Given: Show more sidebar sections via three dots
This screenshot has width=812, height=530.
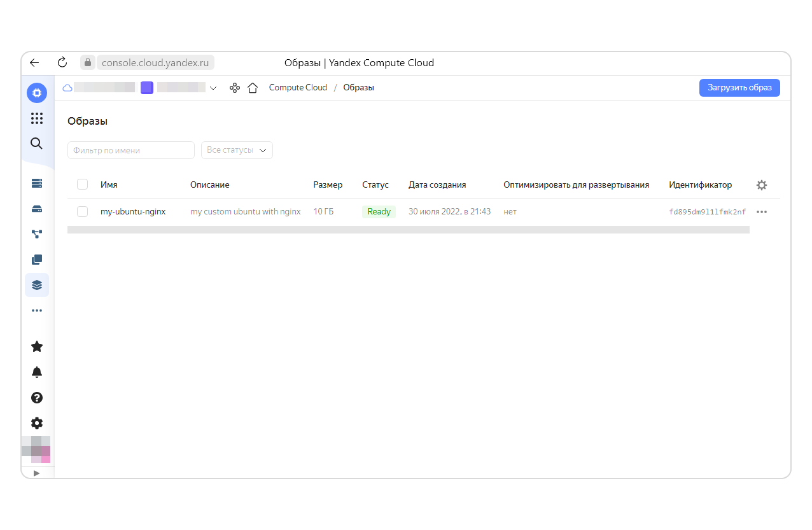Looking at the screenshot, I should (37, 310).
